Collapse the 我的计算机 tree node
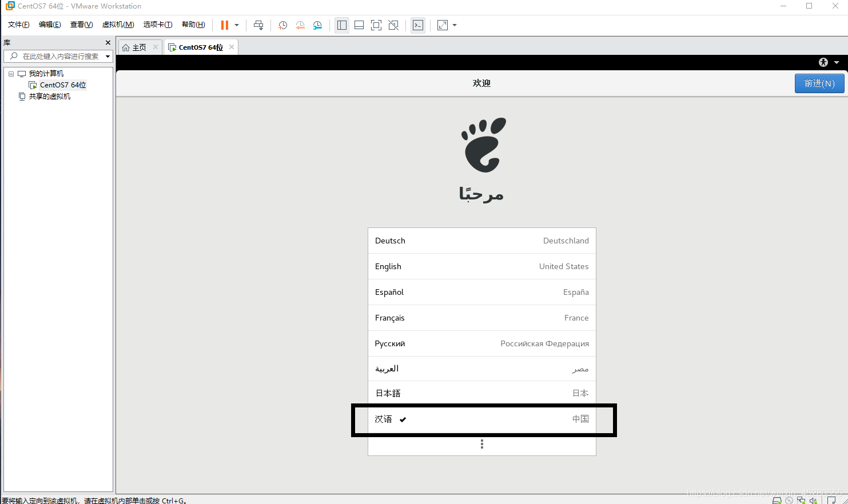The image size is (848, 504). [11, 74]
